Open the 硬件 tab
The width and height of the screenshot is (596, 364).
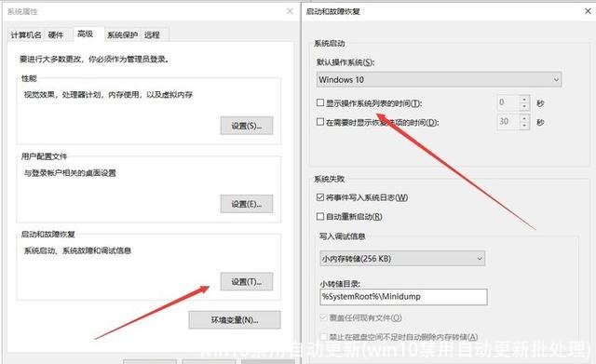[56, 35]
